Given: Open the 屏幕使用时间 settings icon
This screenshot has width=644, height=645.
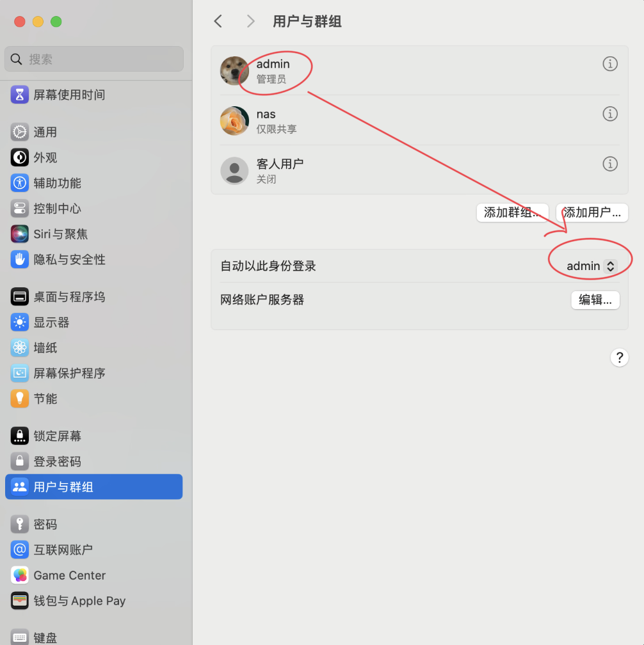Looking at the screenshot, I should point(19,94).
